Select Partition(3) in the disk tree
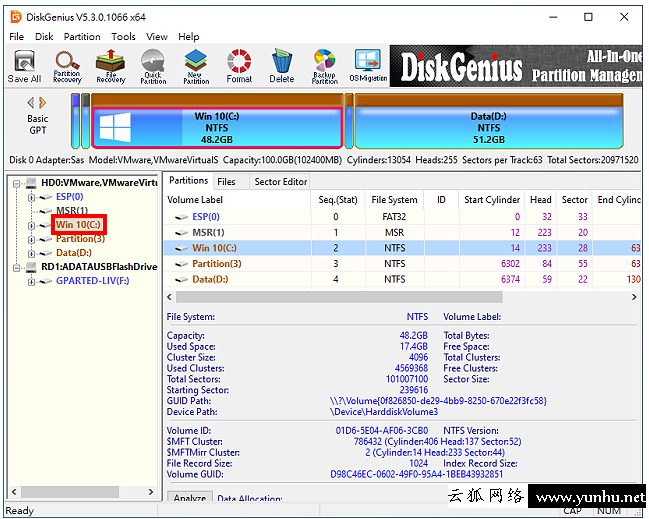This screenshot has height=519, width=649. [x=80, y=239]
